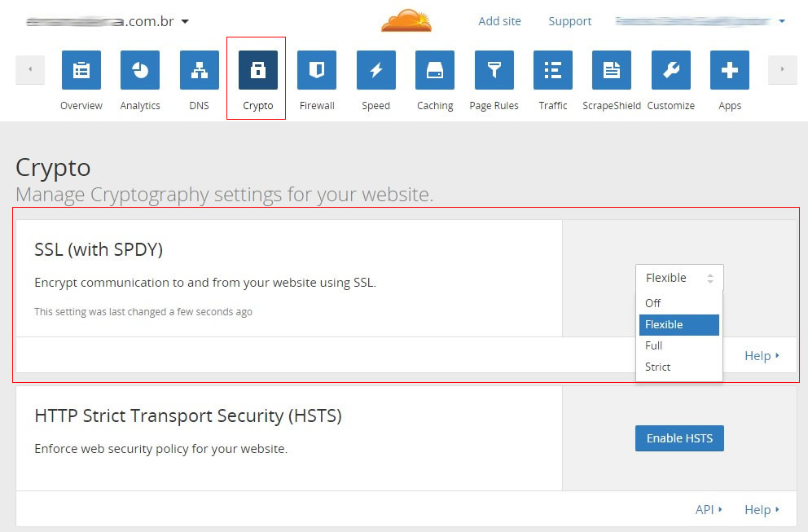Image resolution: width=808 pixels, height=532 pixels.
Task: Open the Support link
Action: point(570,21)
